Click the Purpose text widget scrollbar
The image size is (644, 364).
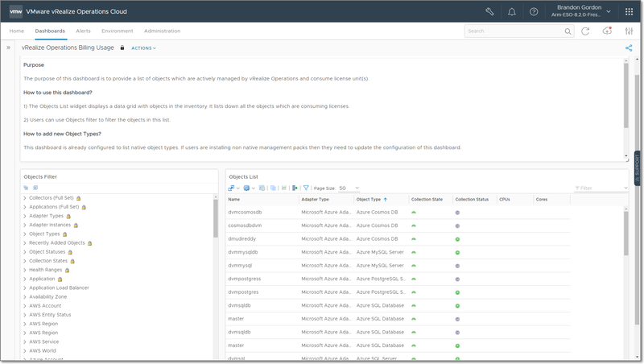(x=626, y=96)
